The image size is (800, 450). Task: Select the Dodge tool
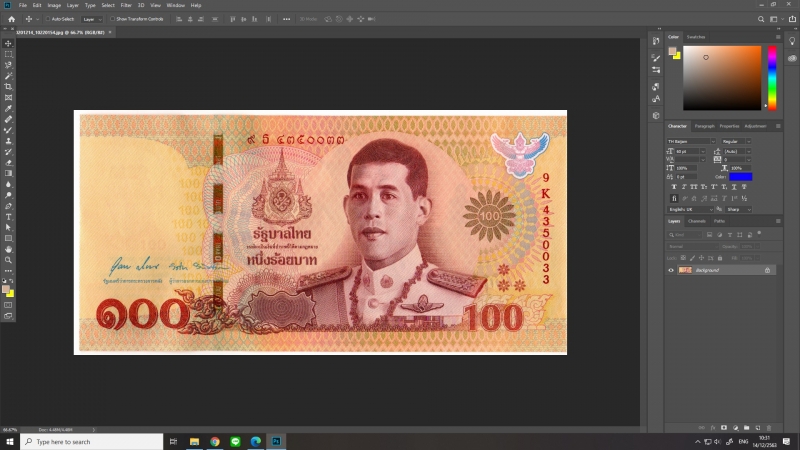[x=8, y=195]
